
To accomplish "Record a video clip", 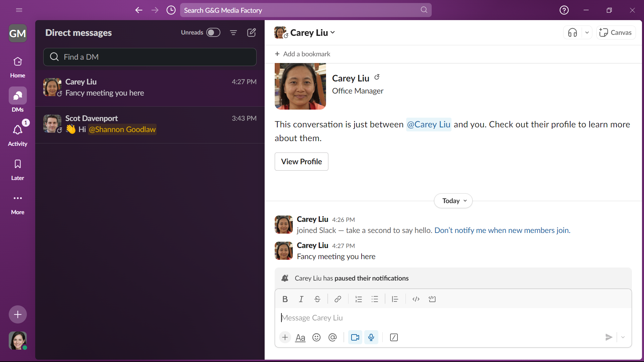I will click(x=355, y=337).
